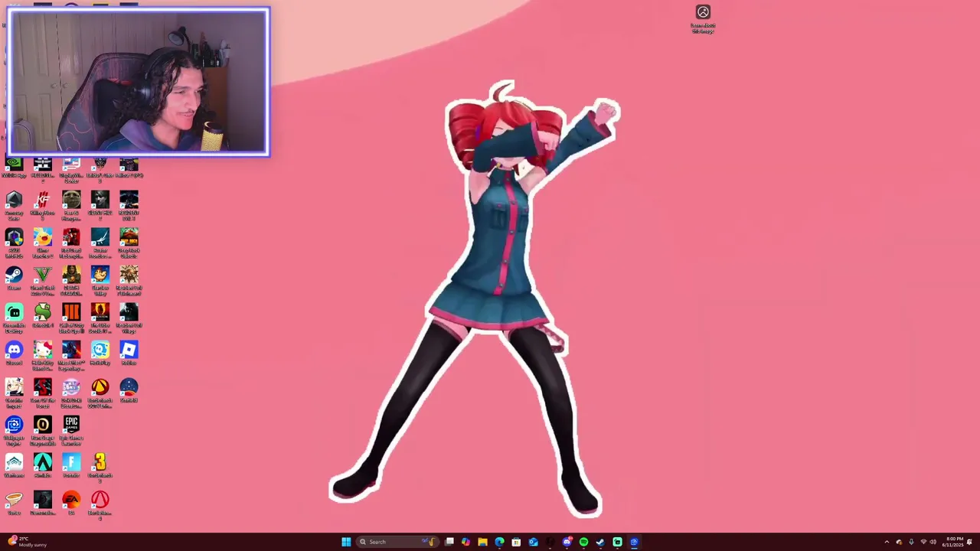This screenshot has height=551, width=980.
Task: Open the Borderlands 3 desktop shortcut
Action: pos(100,468)
